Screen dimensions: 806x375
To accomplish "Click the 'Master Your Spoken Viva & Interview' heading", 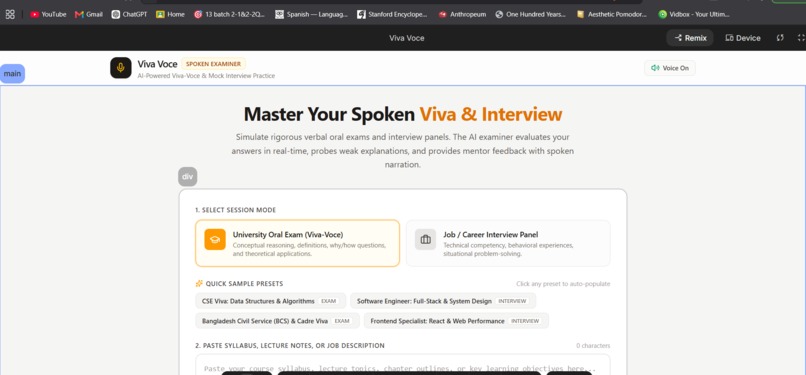I will (x=403, y=114).
